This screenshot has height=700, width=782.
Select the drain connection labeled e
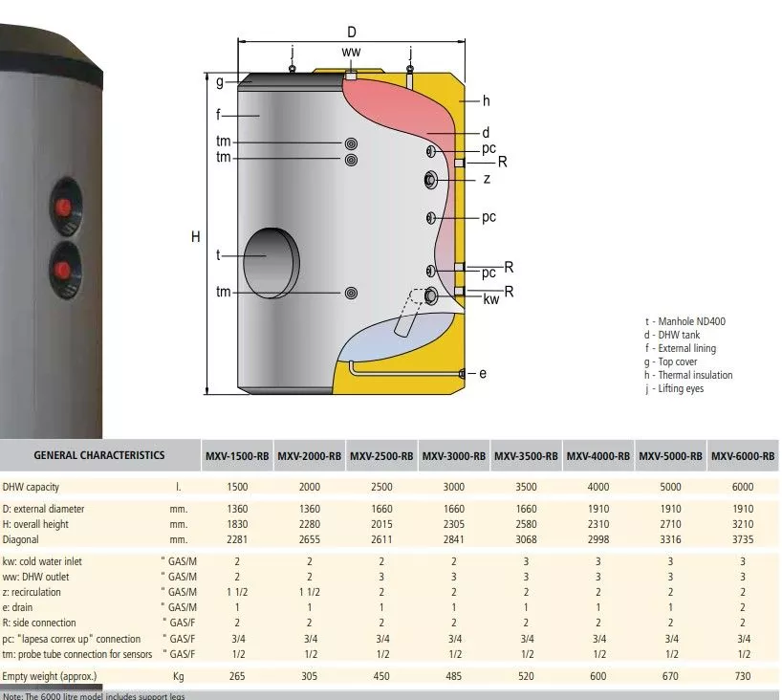click(x=464, y=373)
